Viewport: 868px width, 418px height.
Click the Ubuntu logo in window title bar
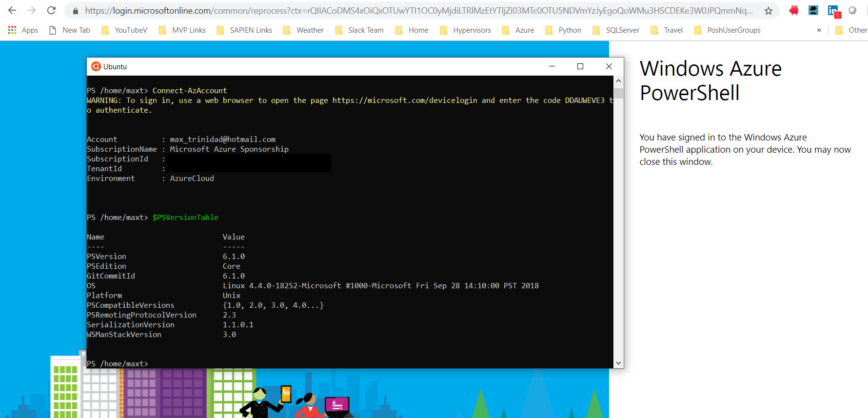coord(96,66)
